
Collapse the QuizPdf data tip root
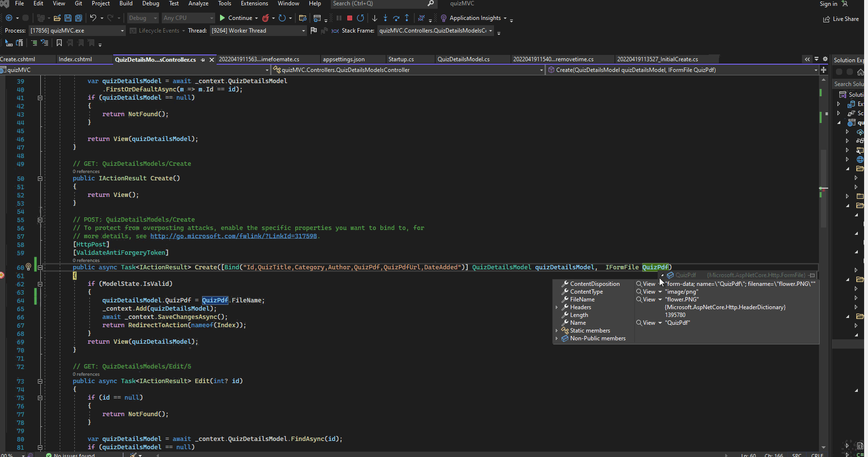(662, 275)
